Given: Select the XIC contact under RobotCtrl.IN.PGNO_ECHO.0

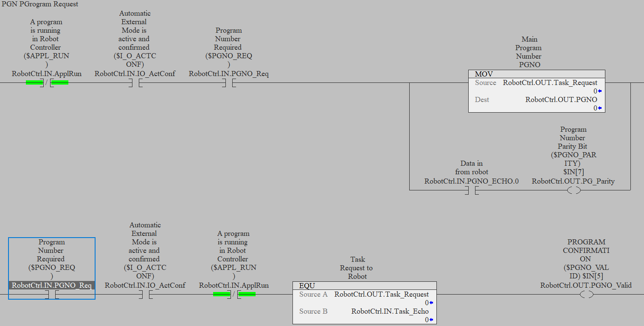Looking at the screenshot, I should pos(471,190).
